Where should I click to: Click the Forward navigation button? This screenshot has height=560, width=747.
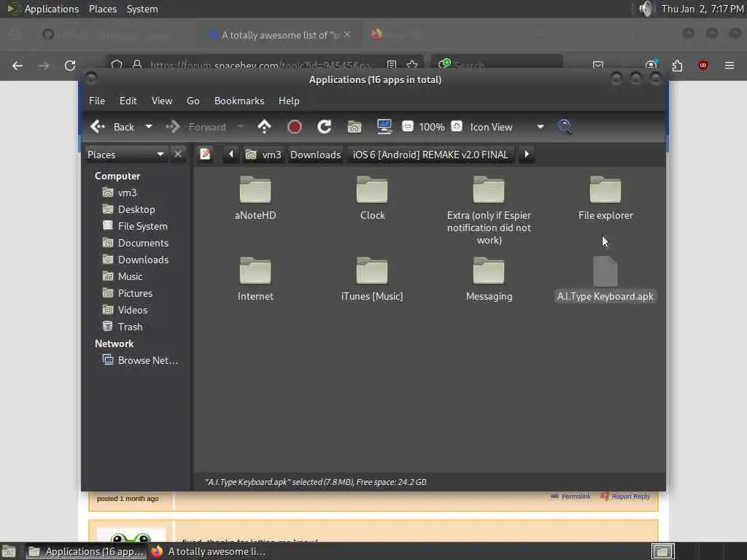(196, 127)
